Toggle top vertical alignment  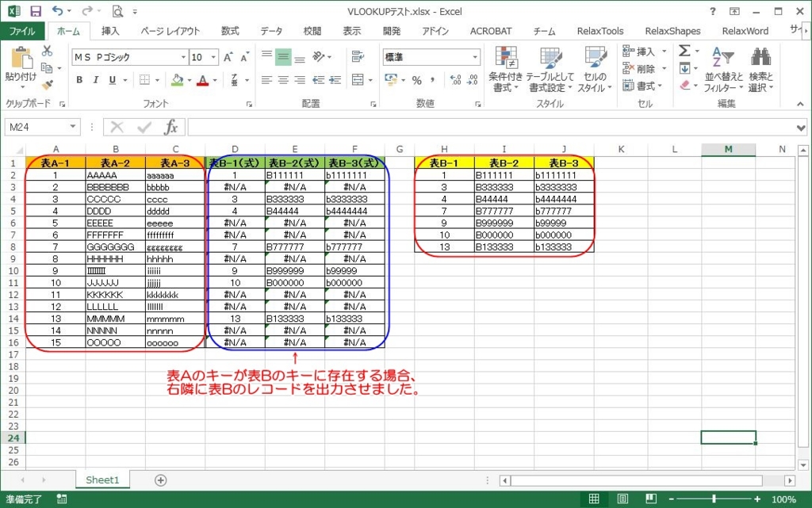tap(266, 54)
